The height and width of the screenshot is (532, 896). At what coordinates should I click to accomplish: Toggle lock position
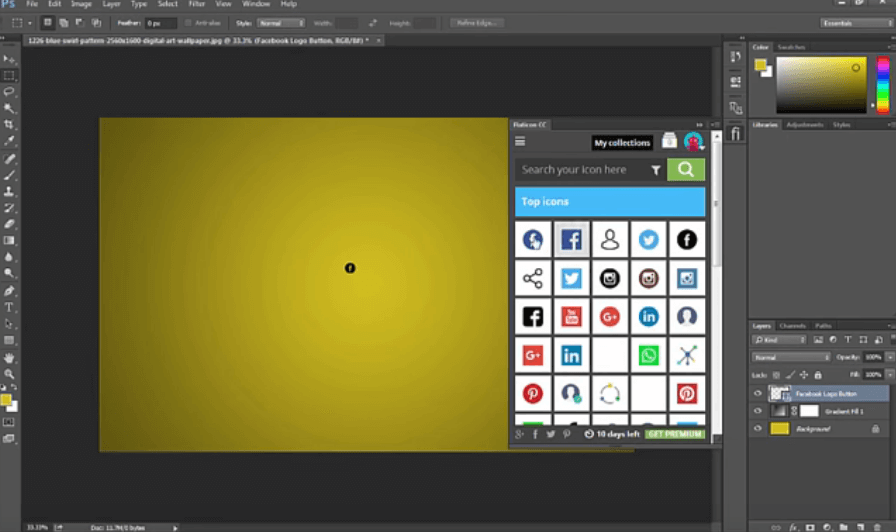click(x=804, y=375)
